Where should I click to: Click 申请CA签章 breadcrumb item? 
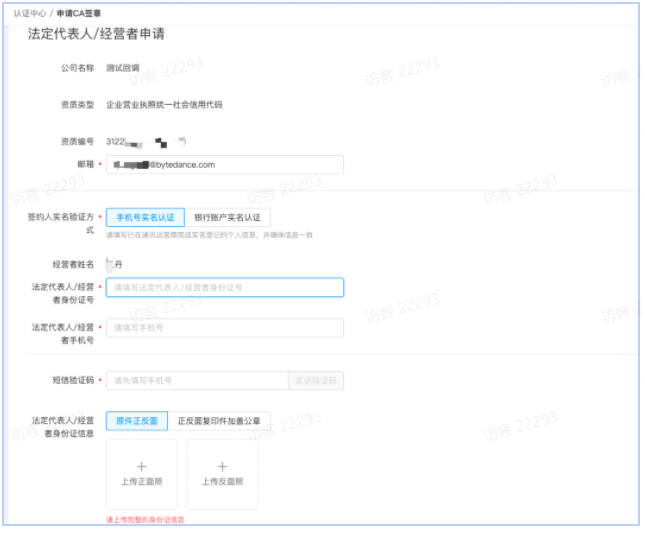tap(78, 12)
